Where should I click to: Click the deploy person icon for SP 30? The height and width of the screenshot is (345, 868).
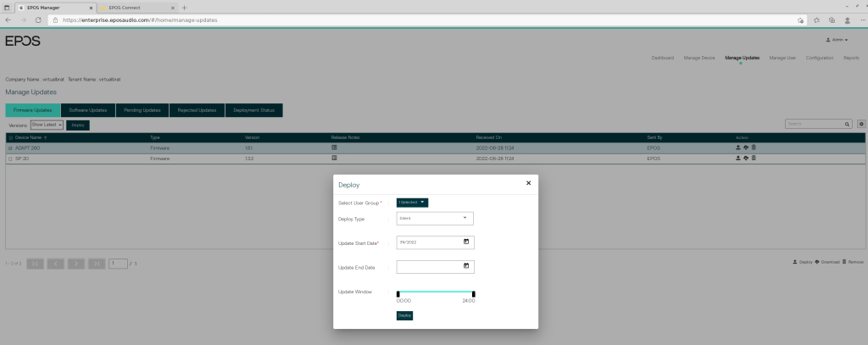(x=737, y=159)
